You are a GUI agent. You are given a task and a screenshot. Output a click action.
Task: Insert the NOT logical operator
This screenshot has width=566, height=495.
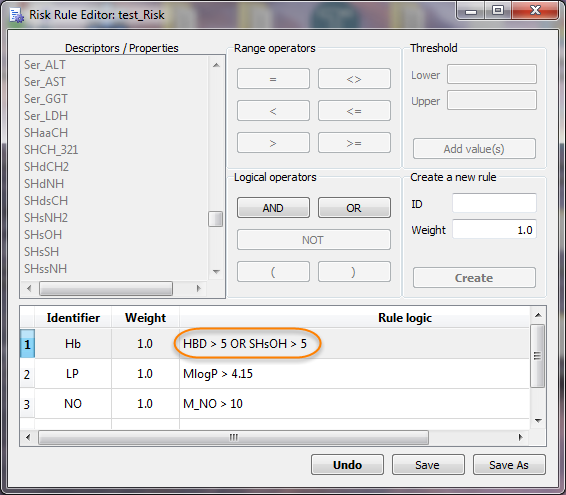pos(314,240)
